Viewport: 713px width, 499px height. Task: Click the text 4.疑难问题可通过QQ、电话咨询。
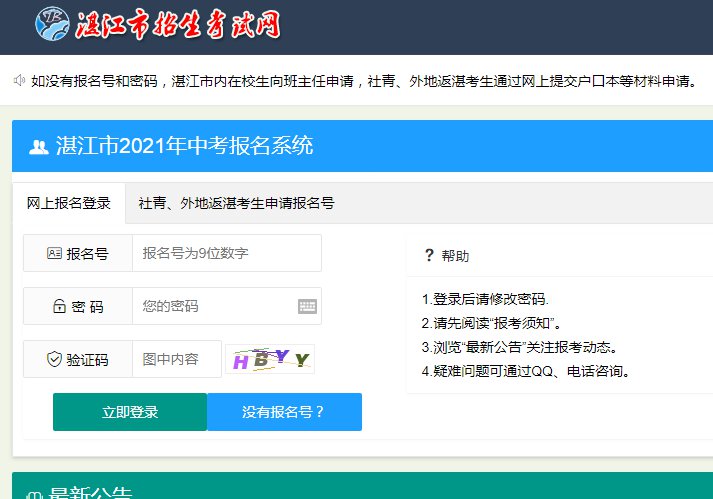527,372
